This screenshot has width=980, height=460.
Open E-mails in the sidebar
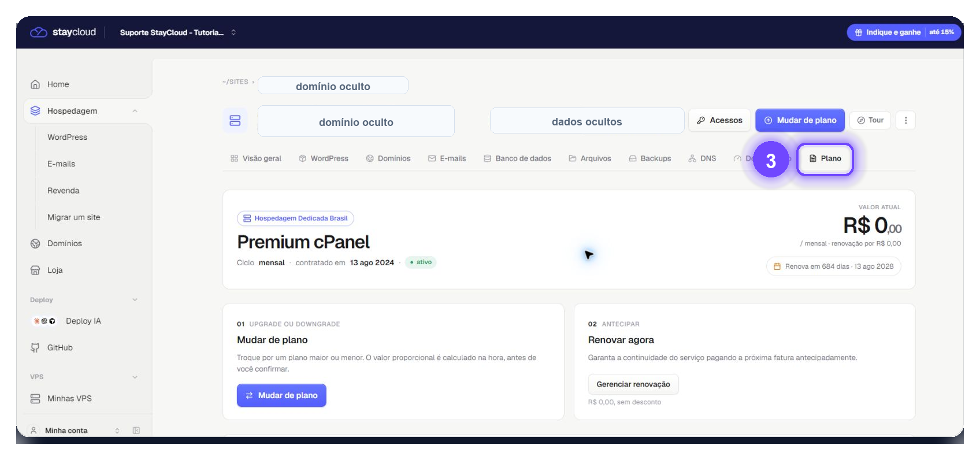61,164
